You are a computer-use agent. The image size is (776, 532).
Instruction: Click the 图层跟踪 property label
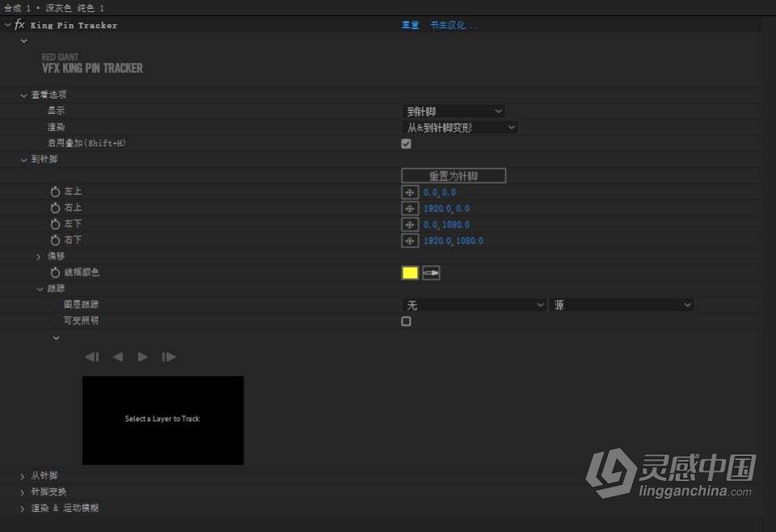point(81,305)
